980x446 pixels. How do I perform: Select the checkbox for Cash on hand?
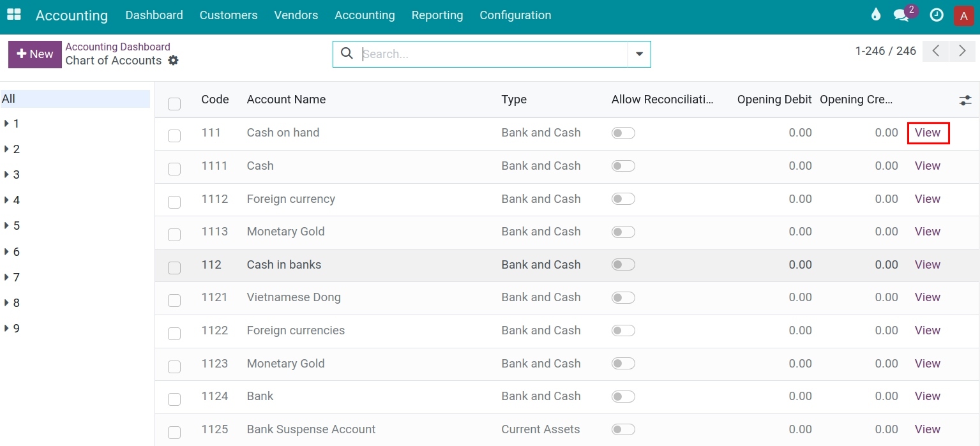[x=174, y=135]
